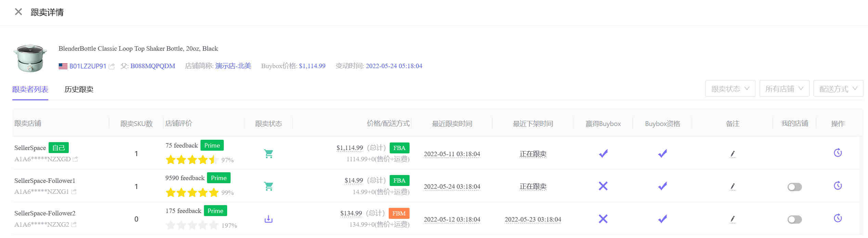868x238 pixels.
Task: Toggle 我的店铺 switch for SellerSpace-Follower1
Action: pyautogui.click(x=794, y=187)
